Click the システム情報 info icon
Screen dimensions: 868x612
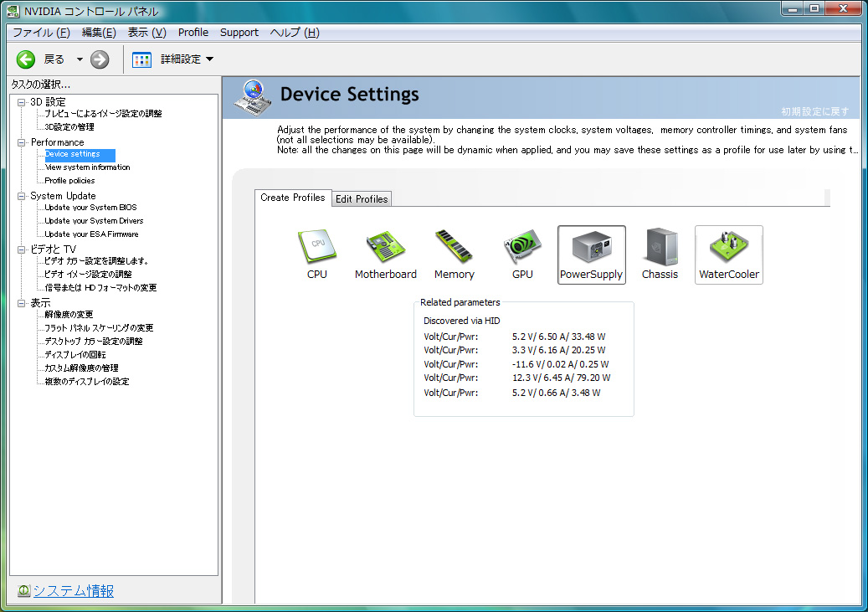23,590
